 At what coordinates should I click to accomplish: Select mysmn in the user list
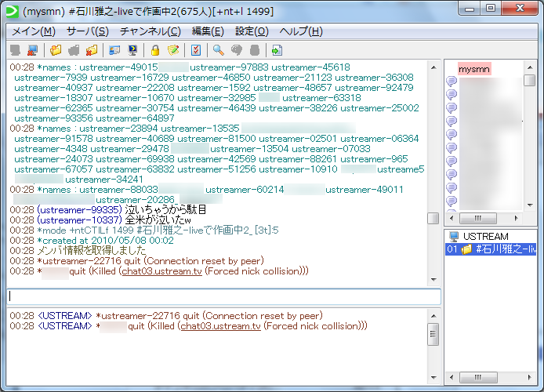click(x=474, y=69)
